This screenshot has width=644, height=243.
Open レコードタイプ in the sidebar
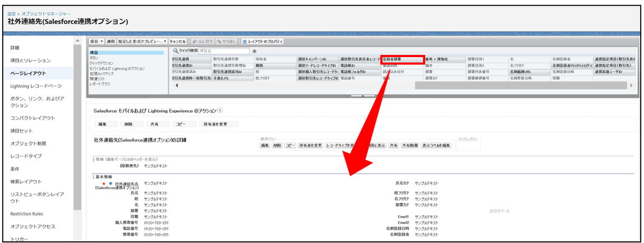25,156
